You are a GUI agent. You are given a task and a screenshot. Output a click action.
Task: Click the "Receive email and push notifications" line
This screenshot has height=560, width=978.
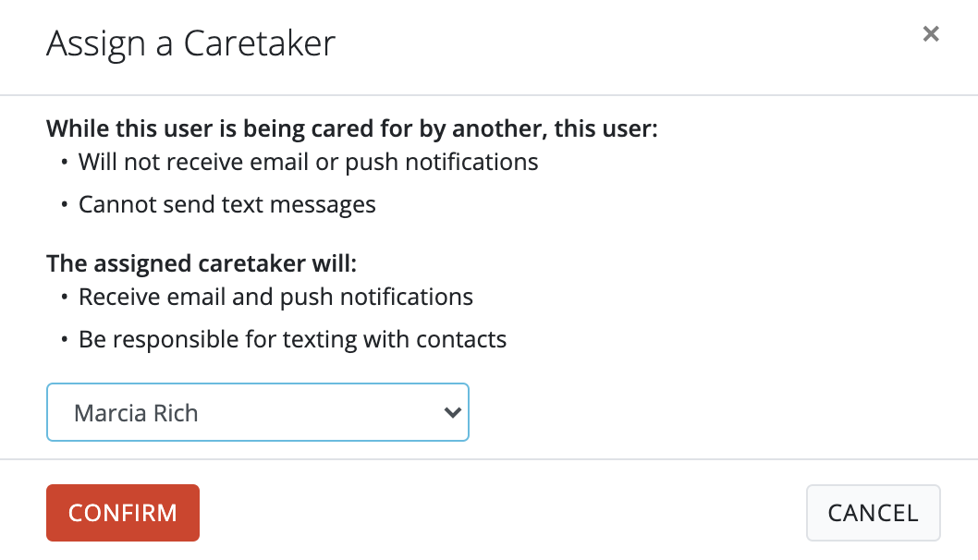pos(275,298)
